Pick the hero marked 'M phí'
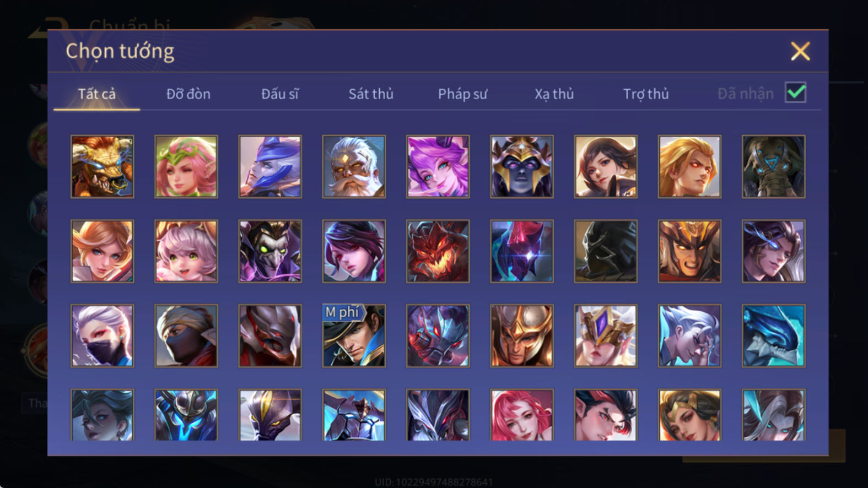 click(x=354, y=335)
